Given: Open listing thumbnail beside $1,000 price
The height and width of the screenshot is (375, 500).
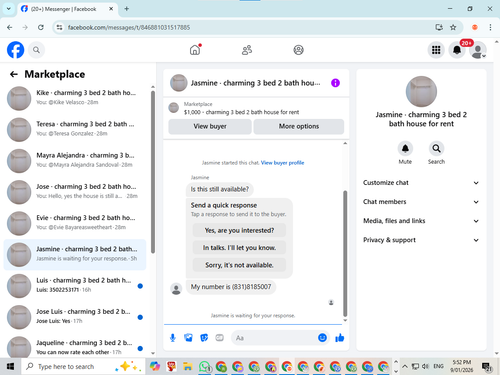Looking at the screenshot, I should pyautogui.click(x=173, y=108).
